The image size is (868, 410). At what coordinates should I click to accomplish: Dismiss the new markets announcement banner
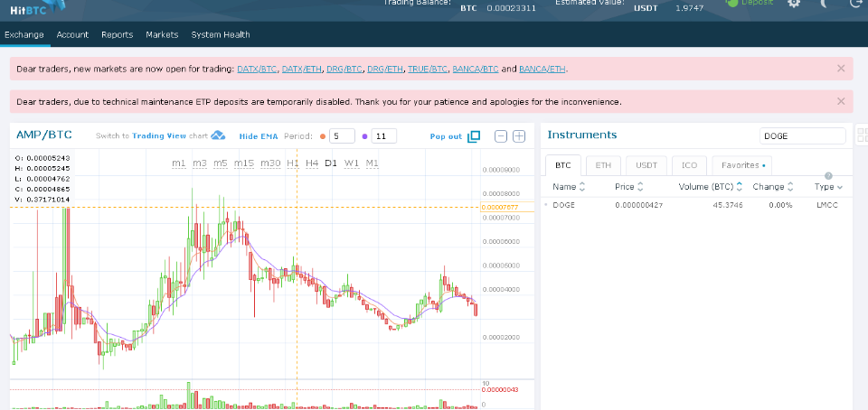[x=841, y=69]
